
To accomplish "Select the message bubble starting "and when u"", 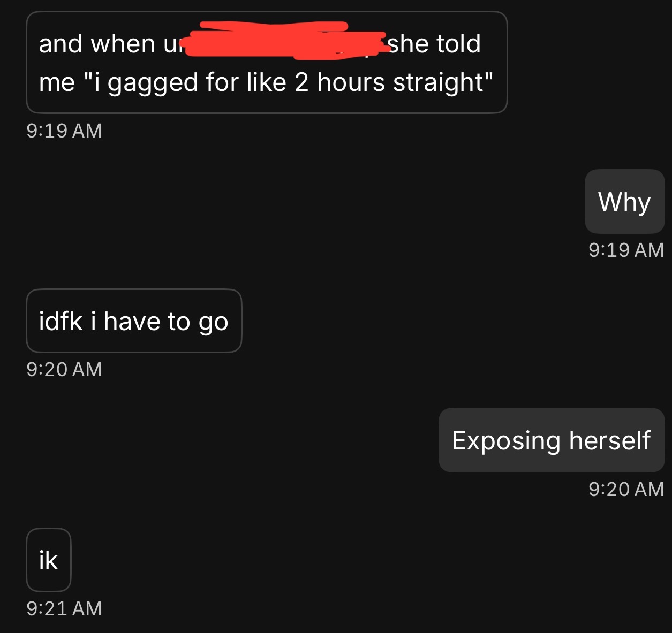I will coord(267,62).
